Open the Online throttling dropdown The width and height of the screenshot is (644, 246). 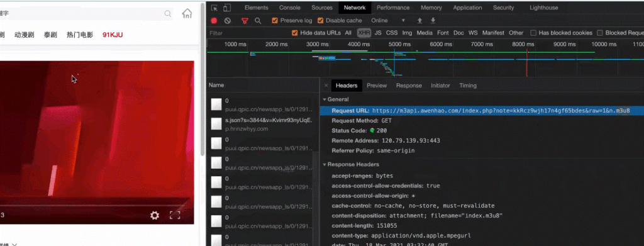[x=388, y=21]
